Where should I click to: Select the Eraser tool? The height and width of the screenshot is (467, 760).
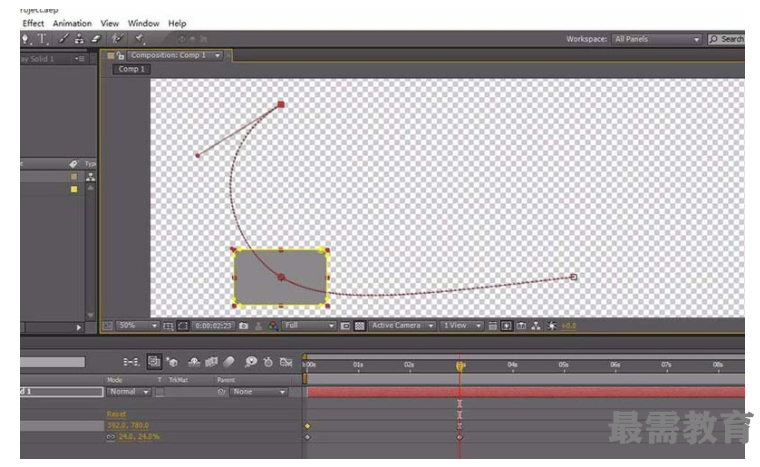[x=96, y=39]
